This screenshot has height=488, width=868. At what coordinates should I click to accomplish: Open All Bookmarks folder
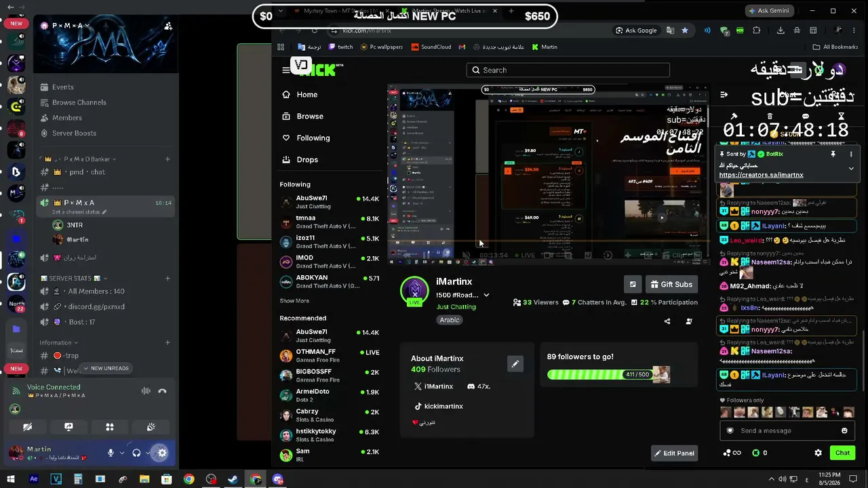coord(835,47)
